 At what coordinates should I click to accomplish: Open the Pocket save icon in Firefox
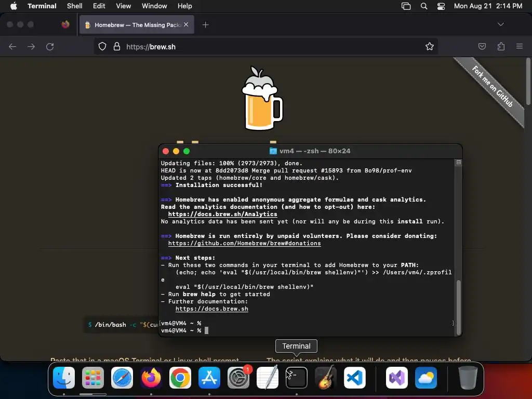[482, 46]
